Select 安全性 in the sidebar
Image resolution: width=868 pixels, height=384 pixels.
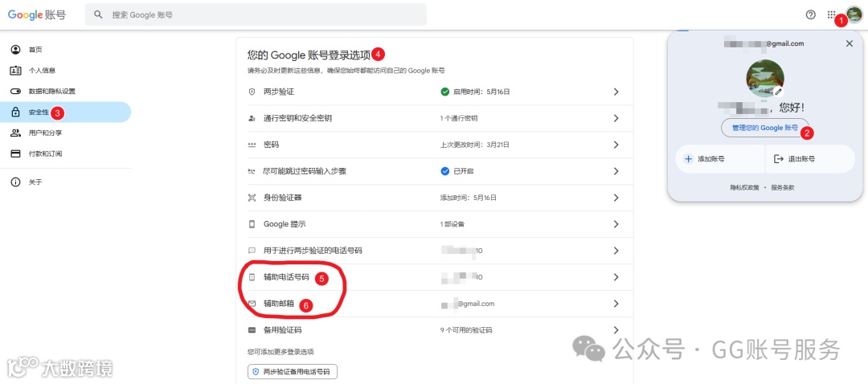click(x=65, y=112)
